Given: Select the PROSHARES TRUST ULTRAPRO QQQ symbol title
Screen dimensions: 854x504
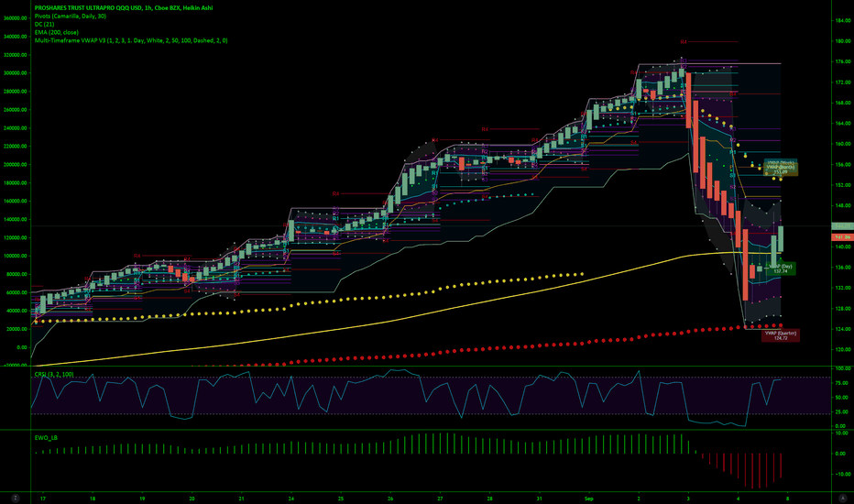Looking at the screenshot, I should [x=124, y=8].
